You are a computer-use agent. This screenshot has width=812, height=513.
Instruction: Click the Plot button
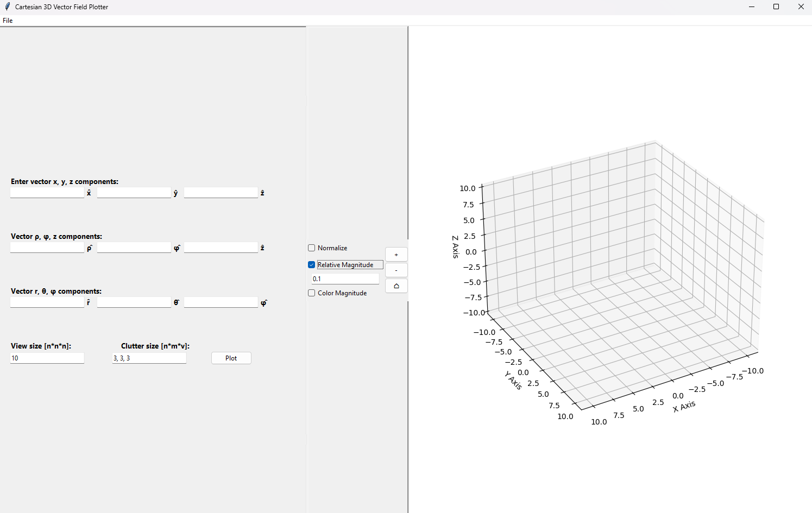coord(231,358)
